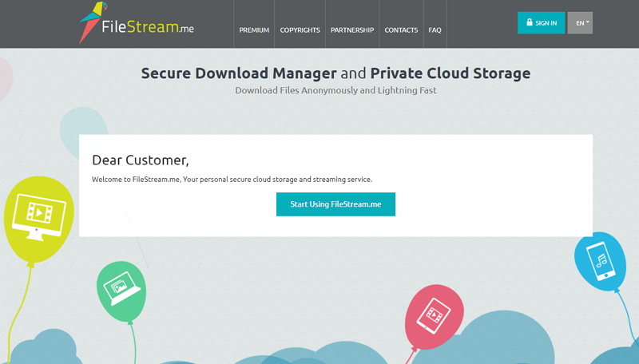Click Start Using FileStream.me button

click(x=335, y=204)
